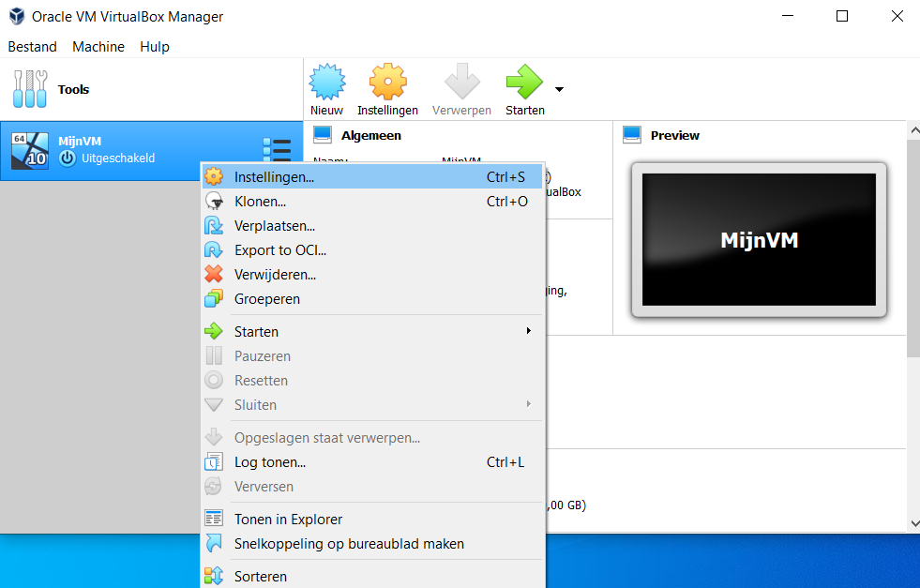Choose Klonen in context menu
The image size is (920, 588).
[260, 201]
